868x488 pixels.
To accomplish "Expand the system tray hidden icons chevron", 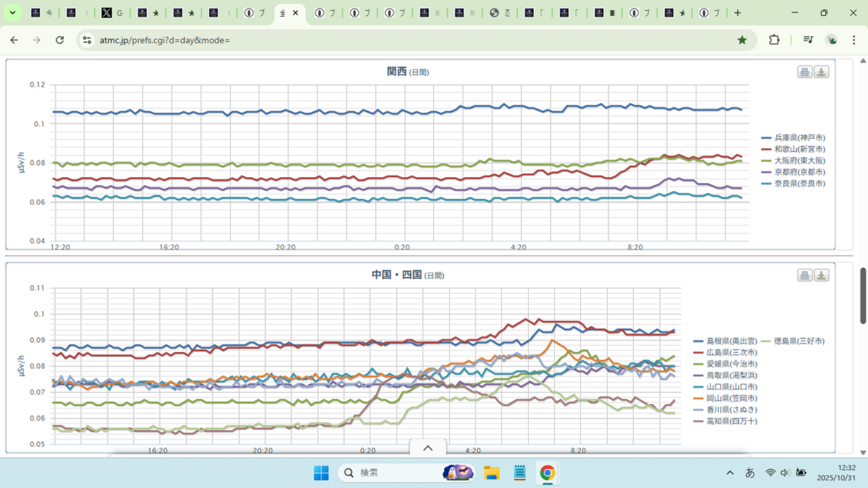I will [729, 473].
